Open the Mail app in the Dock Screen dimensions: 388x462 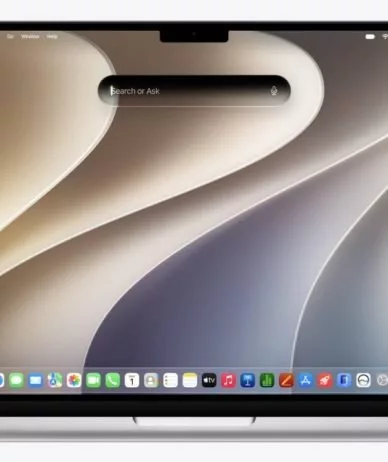tap(36, 380)
